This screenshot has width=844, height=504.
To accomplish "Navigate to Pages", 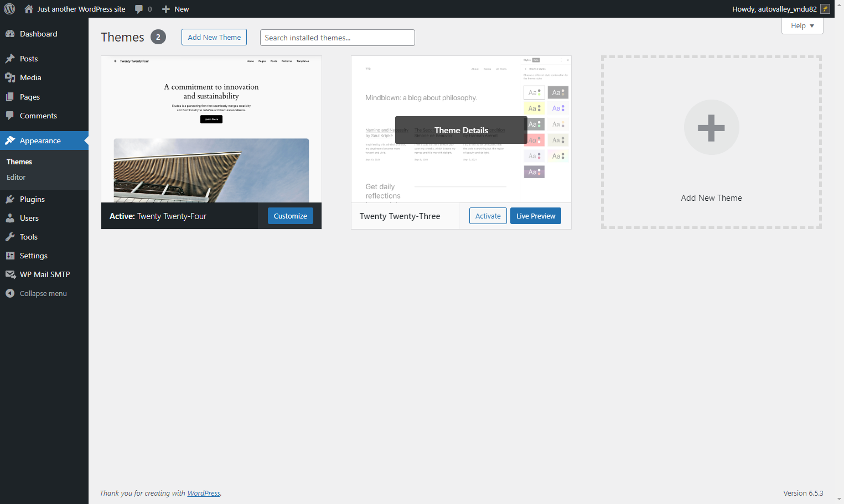I will [x=44, y=97].
